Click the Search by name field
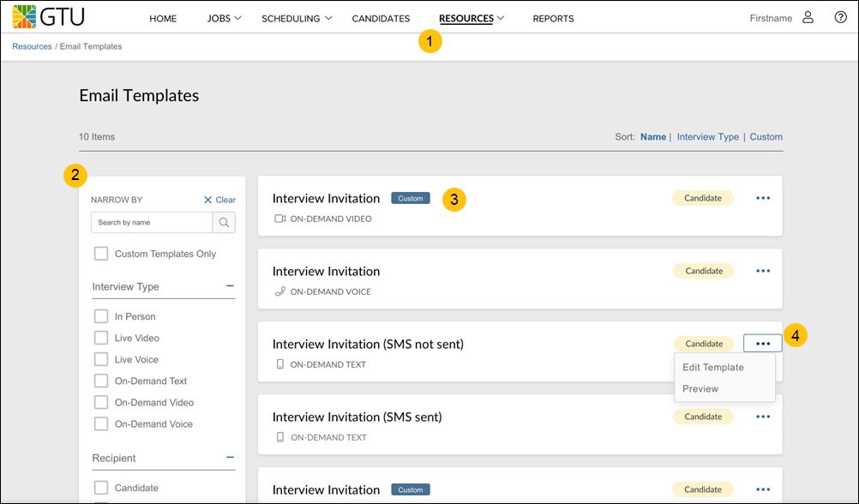 (152, 223)
